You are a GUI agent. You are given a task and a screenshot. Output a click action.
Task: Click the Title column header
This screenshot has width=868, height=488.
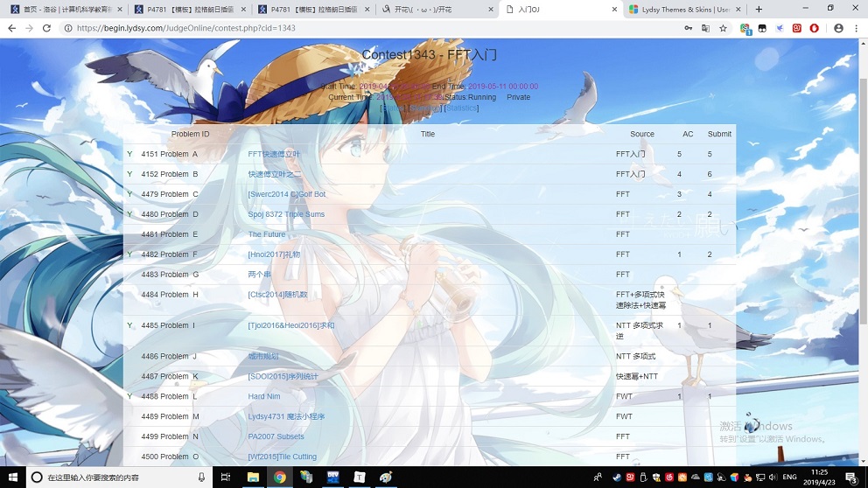[x=428, y=134]
